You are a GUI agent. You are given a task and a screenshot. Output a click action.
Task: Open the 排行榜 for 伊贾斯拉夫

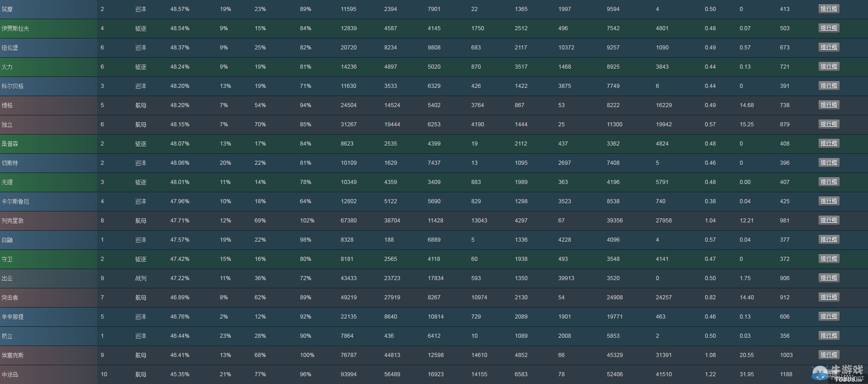click(829, 28)
